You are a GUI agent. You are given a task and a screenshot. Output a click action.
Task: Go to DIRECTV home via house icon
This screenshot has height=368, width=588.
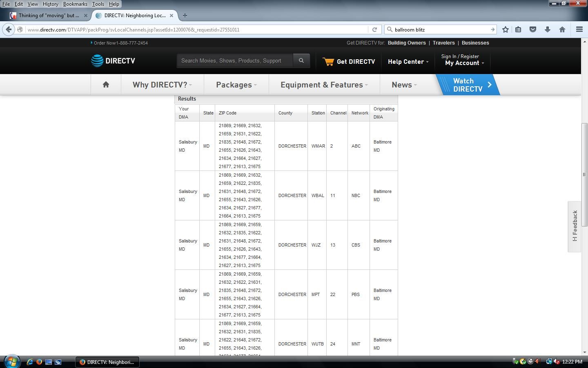[106, 85]
